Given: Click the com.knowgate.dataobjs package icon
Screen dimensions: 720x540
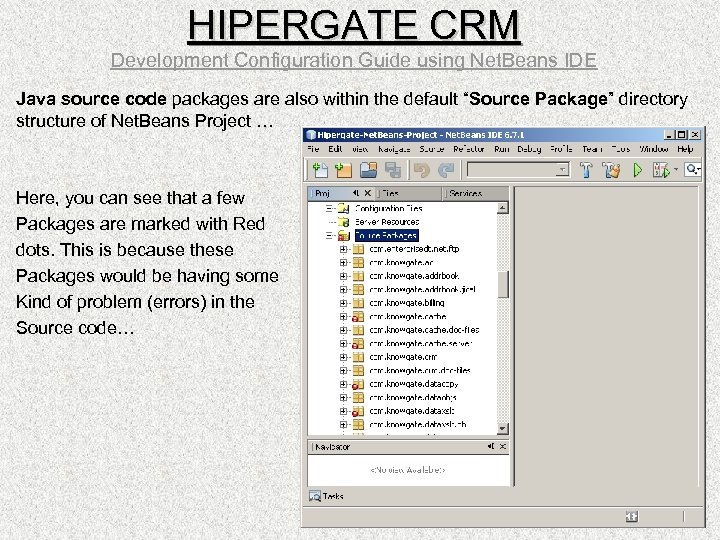Looking at the screenshot, I should click(358, 397).
